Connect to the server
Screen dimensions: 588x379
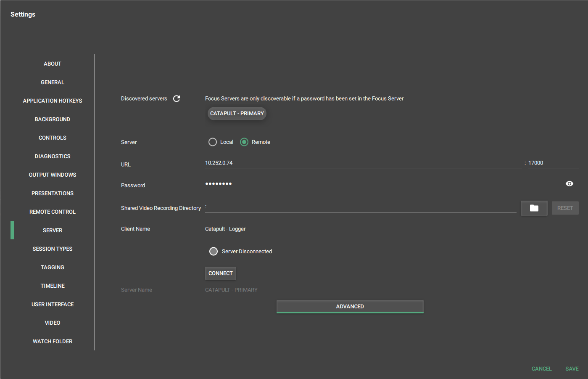pos(221,273)
